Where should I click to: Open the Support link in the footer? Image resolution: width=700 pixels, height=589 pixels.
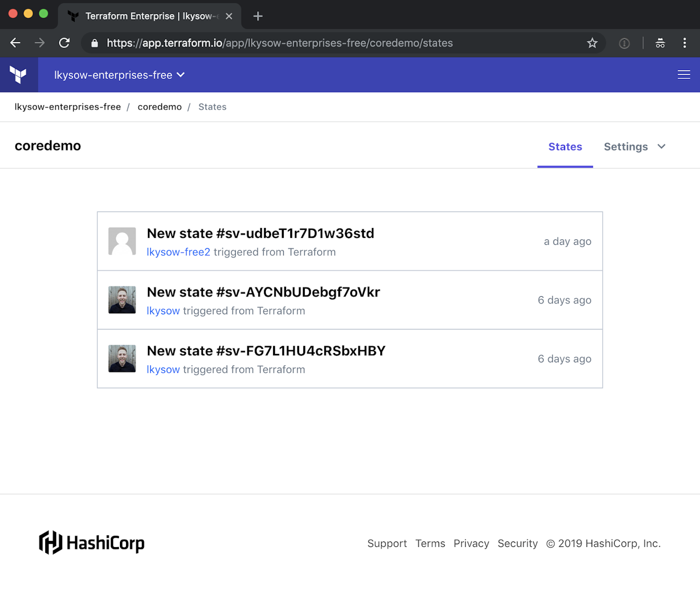(x=387, y=543)
